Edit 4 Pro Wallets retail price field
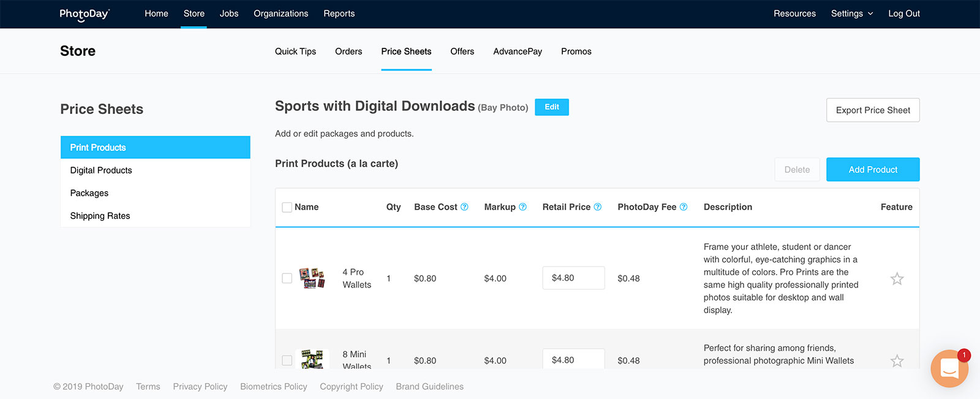980x399 pixels. [573, 278]
